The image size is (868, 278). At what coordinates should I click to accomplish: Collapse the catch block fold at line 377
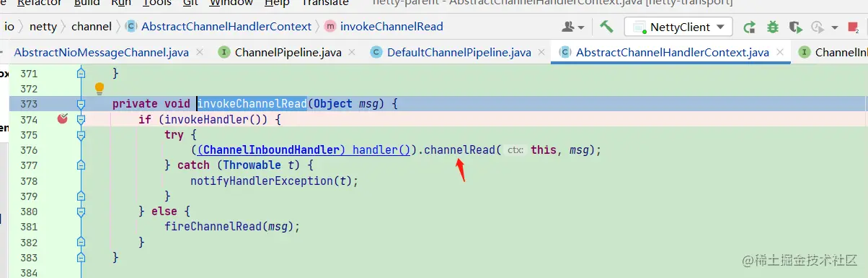(x=81, y=165)
